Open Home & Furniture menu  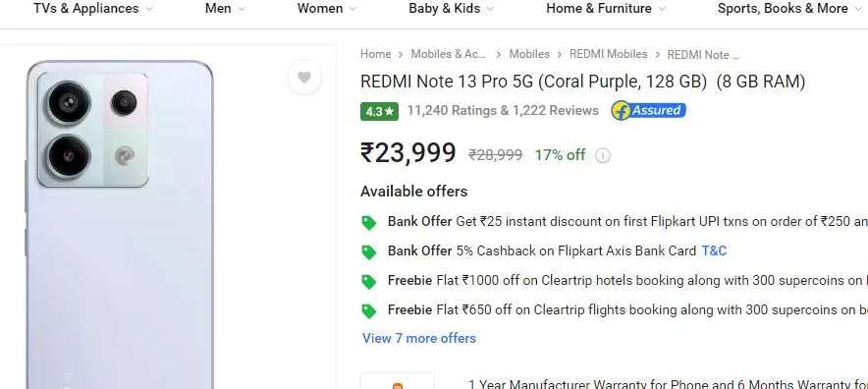coord(606,8)
